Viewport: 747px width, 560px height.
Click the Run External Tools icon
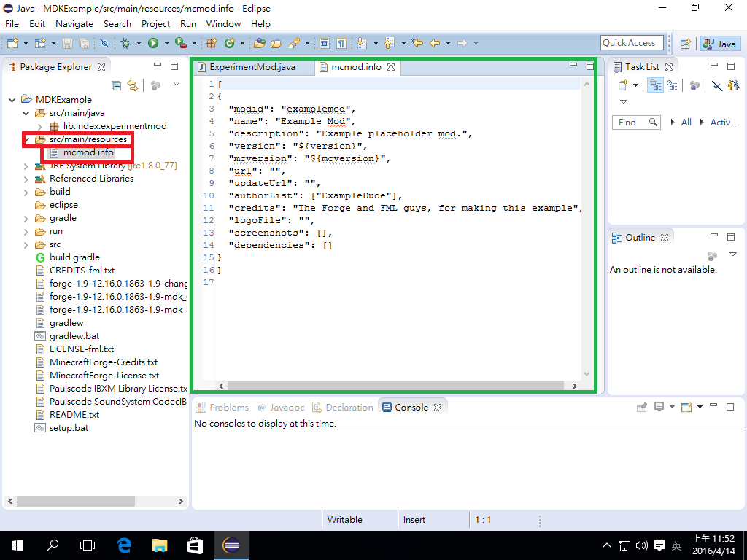click(x=181, y=43)
